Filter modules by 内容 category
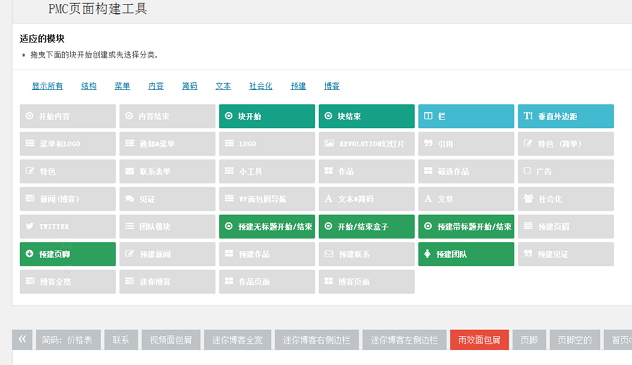This screenshot has height=365, width=632. coord(156,86)
